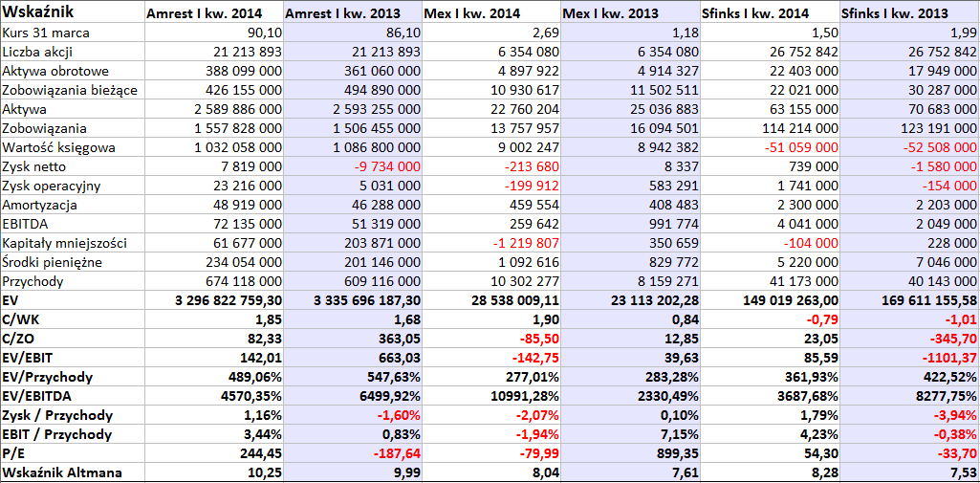Screen dimensions: 980x483
Task: Select the red cell -199 912
Action: coord(491,187)
